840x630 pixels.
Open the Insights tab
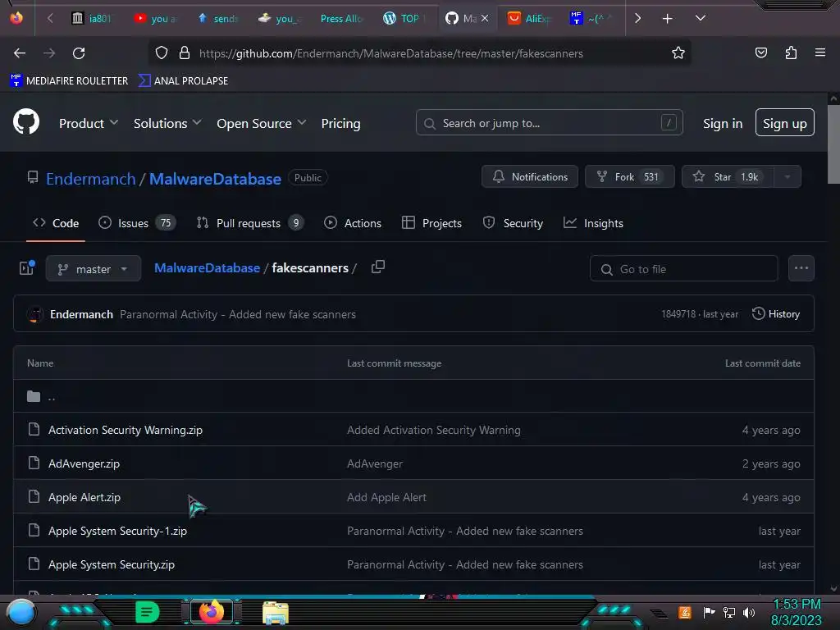pos(593,223)
